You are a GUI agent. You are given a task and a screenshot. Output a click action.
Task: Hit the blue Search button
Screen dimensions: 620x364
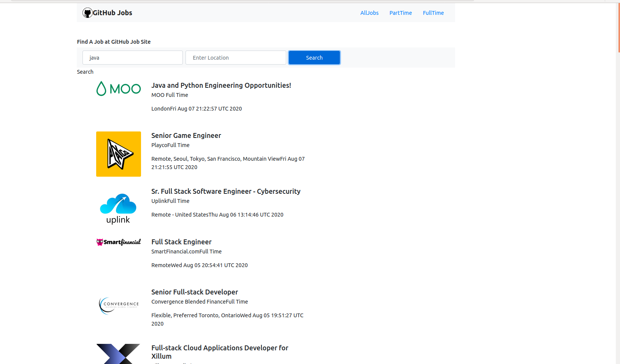314,58
